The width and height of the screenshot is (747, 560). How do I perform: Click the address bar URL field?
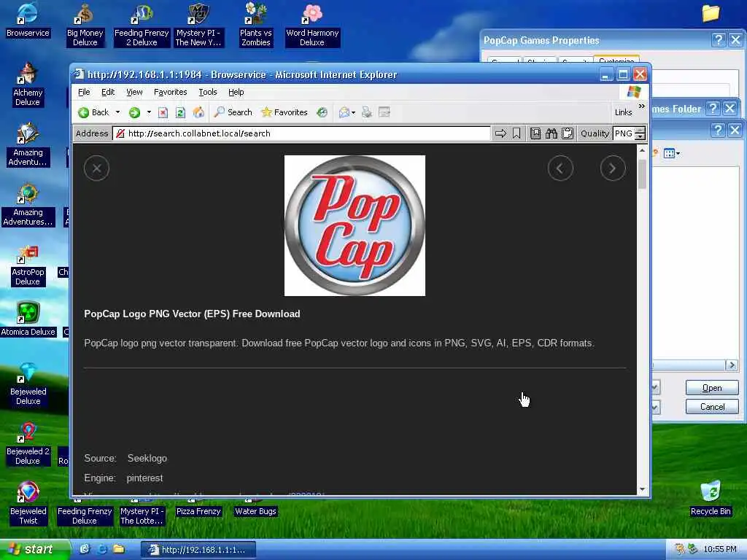click(x=301, y=133)
